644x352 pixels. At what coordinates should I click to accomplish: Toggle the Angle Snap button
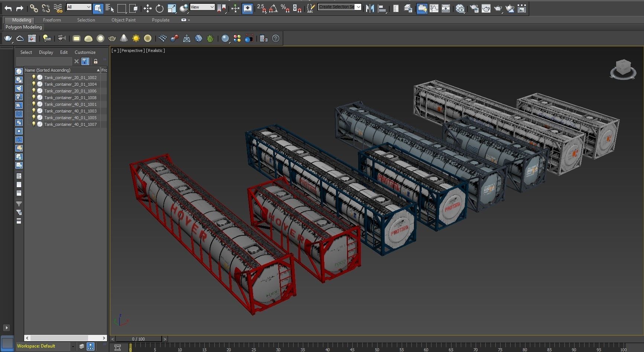(x=274, y=8)
